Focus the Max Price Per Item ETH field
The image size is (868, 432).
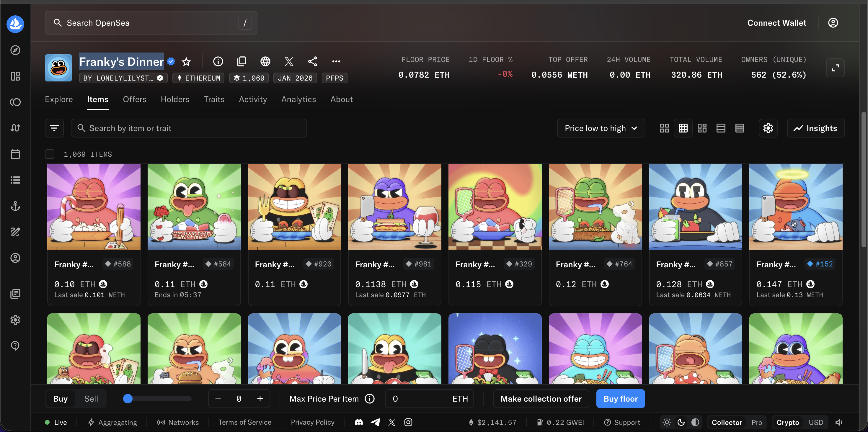[429, 399]
